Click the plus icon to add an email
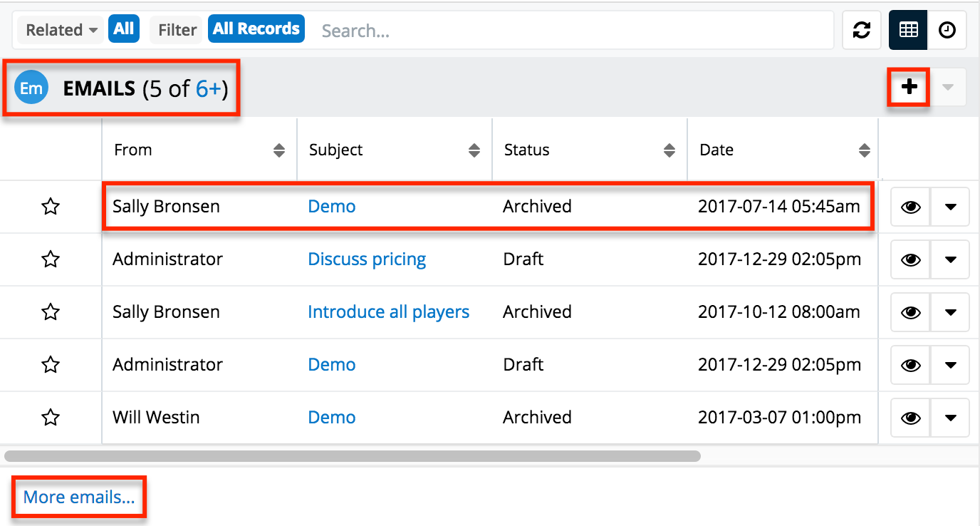 pyautogui.click(x=909, y=87)
